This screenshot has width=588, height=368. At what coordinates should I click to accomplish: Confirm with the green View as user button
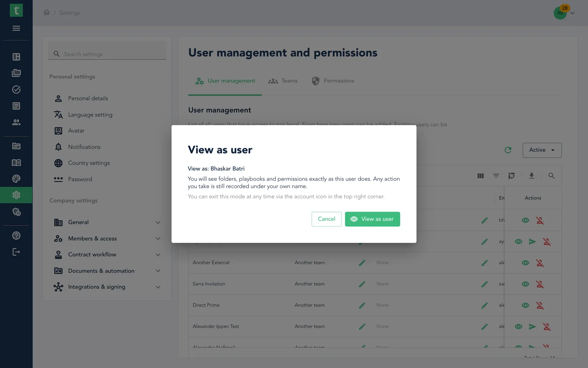click(x=372, y=219)
